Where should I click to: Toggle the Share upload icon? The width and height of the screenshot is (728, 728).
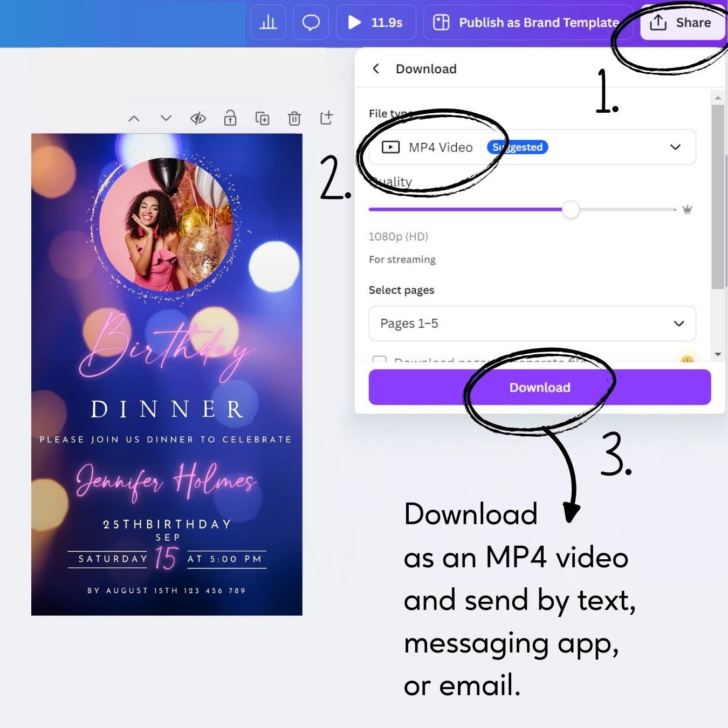point(658,23)
